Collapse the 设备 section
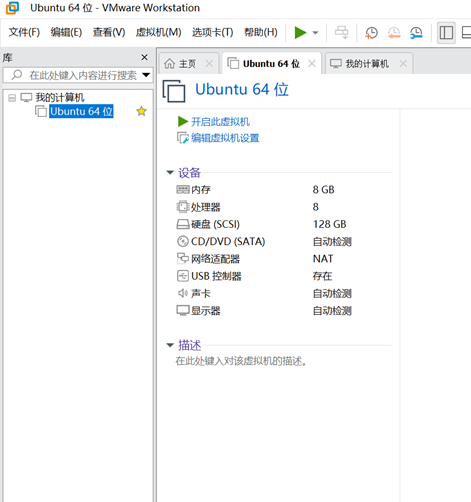The image size is (471, 502). coord(170,172)
